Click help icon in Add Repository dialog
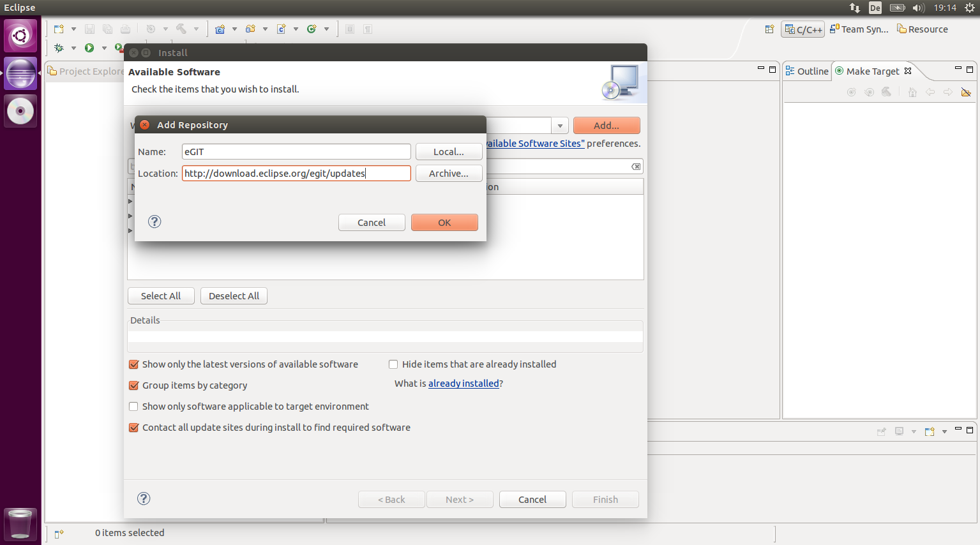Viewport: 980px width, 545px height. point(155,221)
